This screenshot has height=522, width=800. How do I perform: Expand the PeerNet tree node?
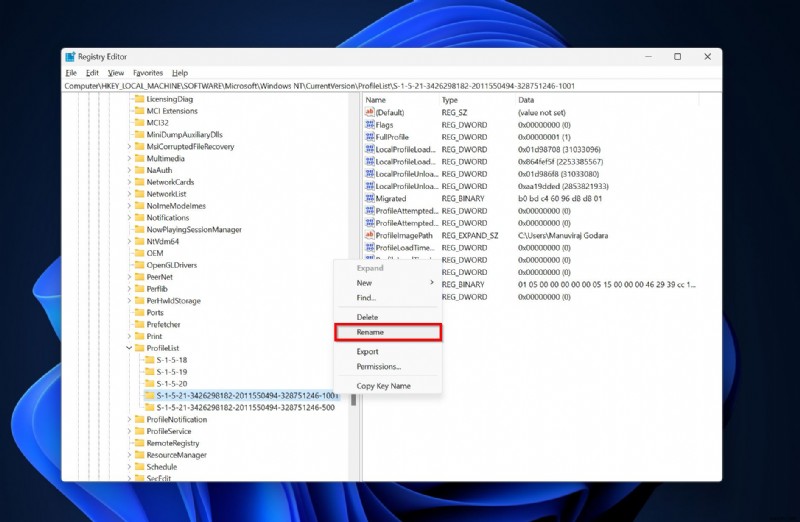point(129,277)
